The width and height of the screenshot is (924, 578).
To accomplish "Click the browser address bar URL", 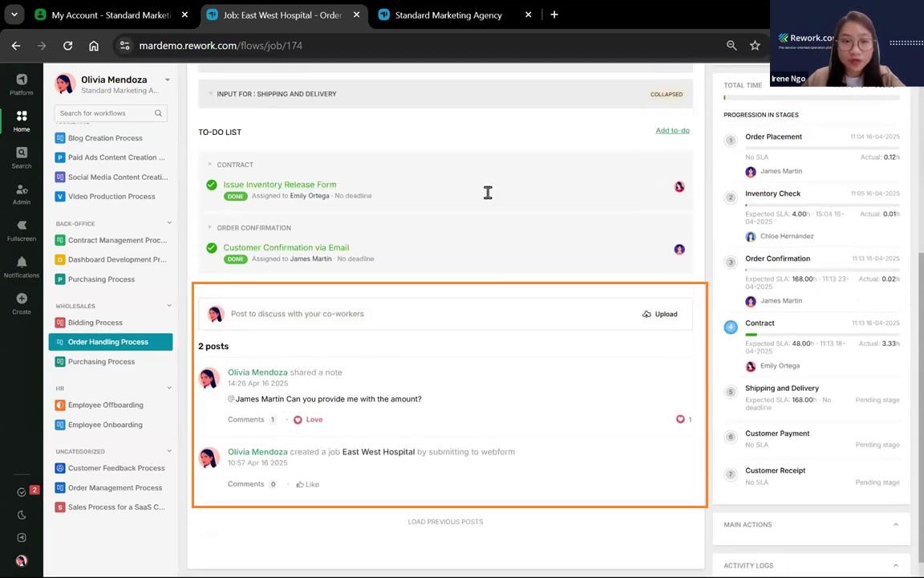I will click(x=221, y=46).
